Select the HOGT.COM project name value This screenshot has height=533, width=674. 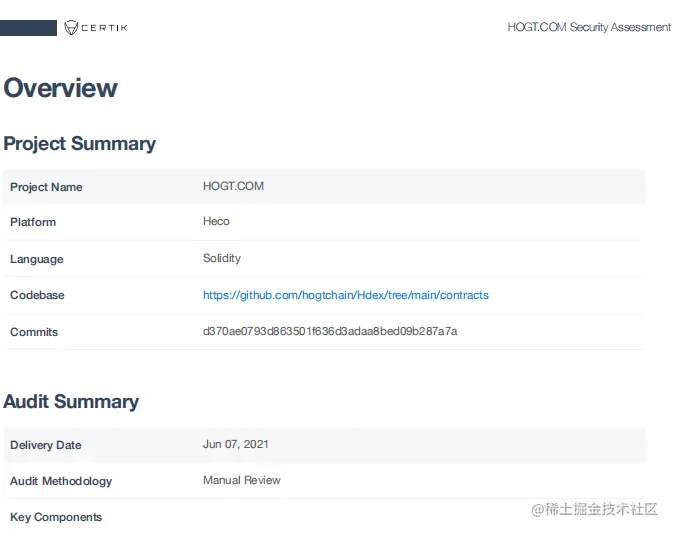(233, 186)
